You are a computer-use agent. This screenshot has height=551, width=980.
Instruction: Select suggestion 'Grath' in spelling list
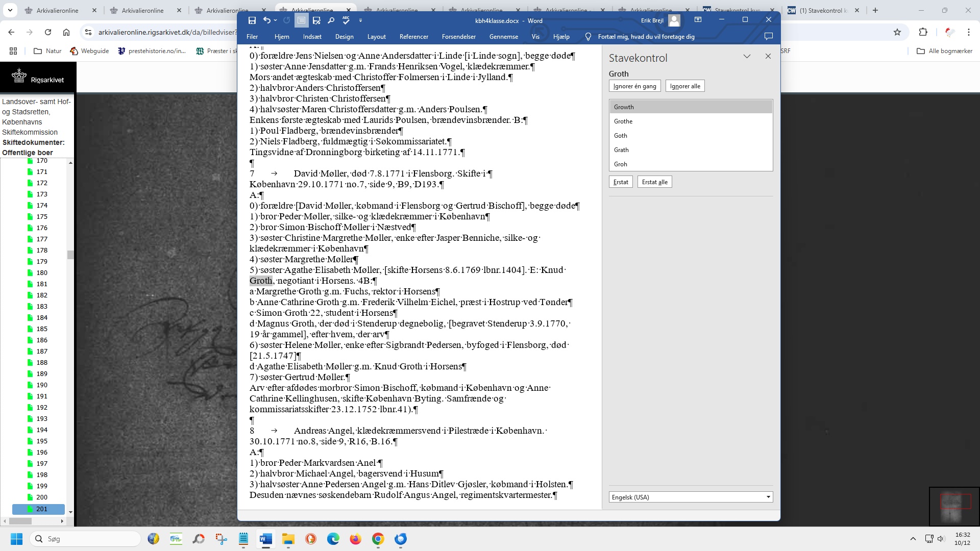691,150
